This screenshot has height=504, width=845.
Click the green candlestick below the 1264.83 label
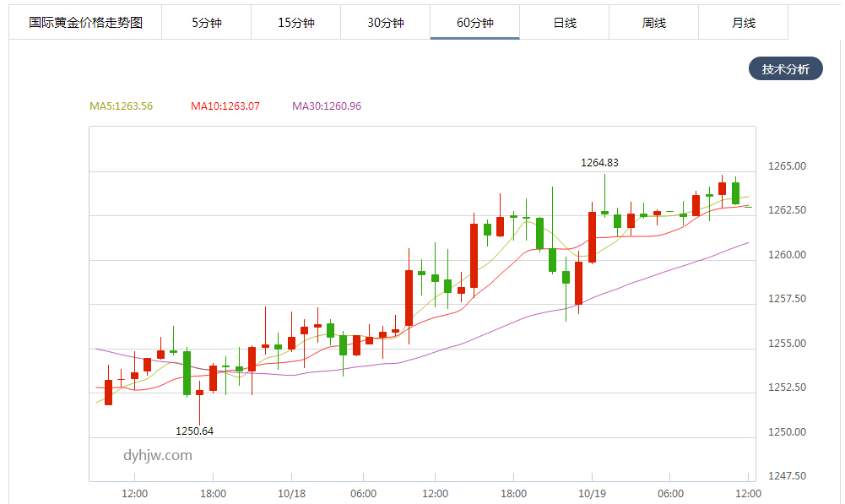click(604, 213)
